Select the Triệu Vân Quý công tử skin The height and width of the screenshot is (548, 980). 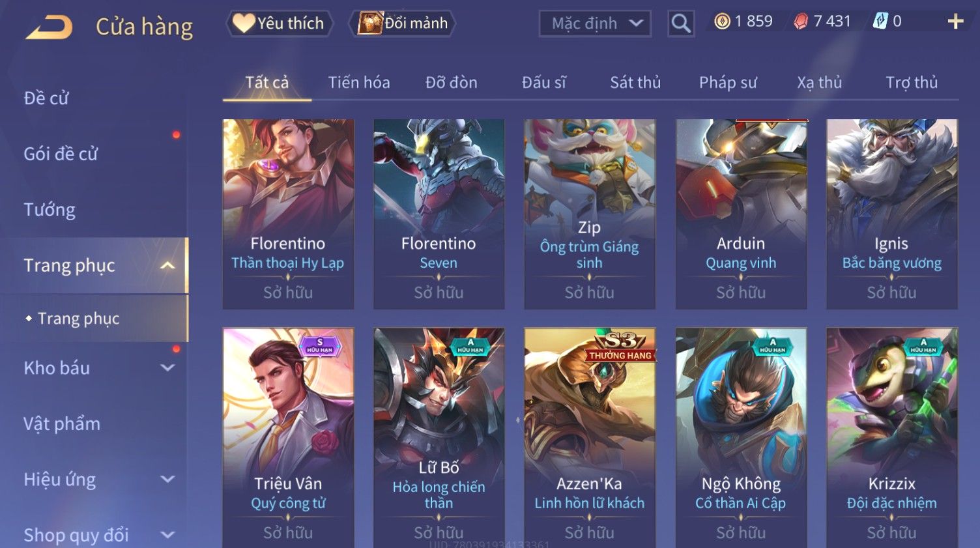point(288,438)
